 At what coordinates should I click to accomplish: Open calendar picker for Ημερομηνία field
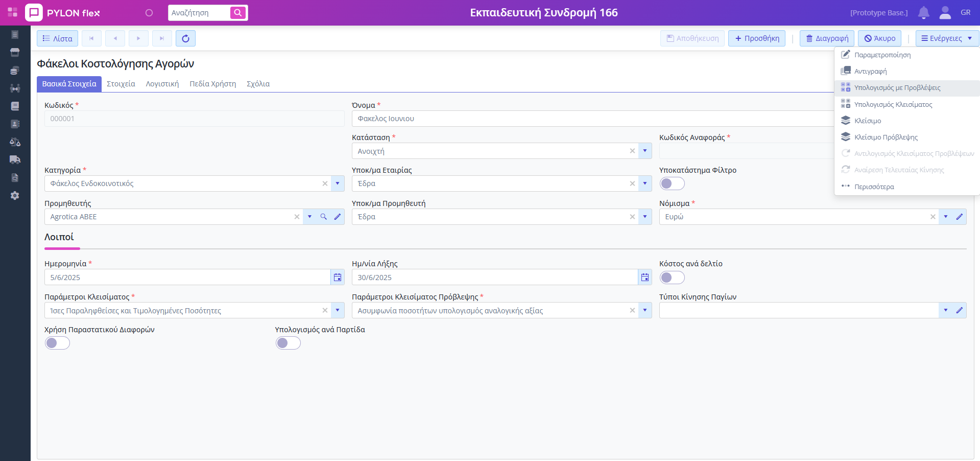338,278
